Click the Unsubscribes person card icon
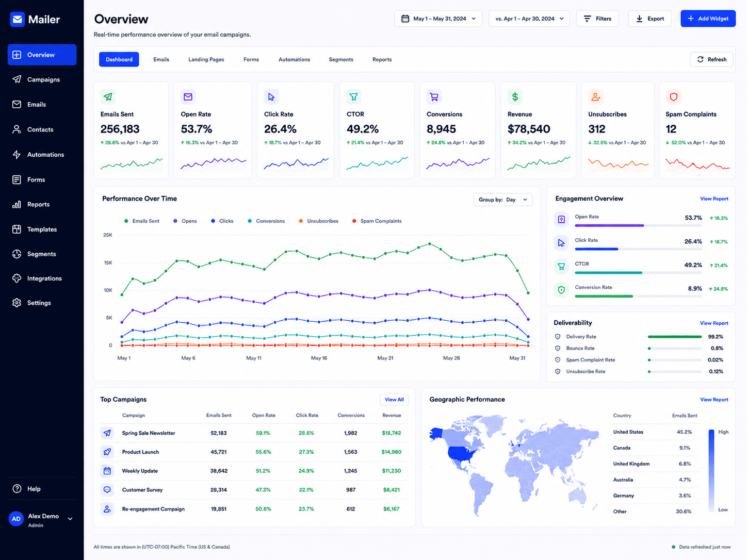Viewport: 747px width, 560px height. pos(596,96)
